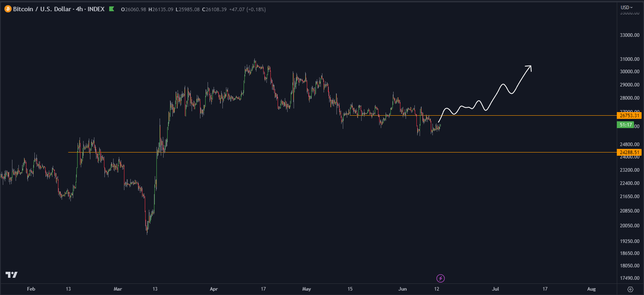Screen dimensions: 644x295
Task: Click the Feb date label on time axis
Action: (31, 289)
